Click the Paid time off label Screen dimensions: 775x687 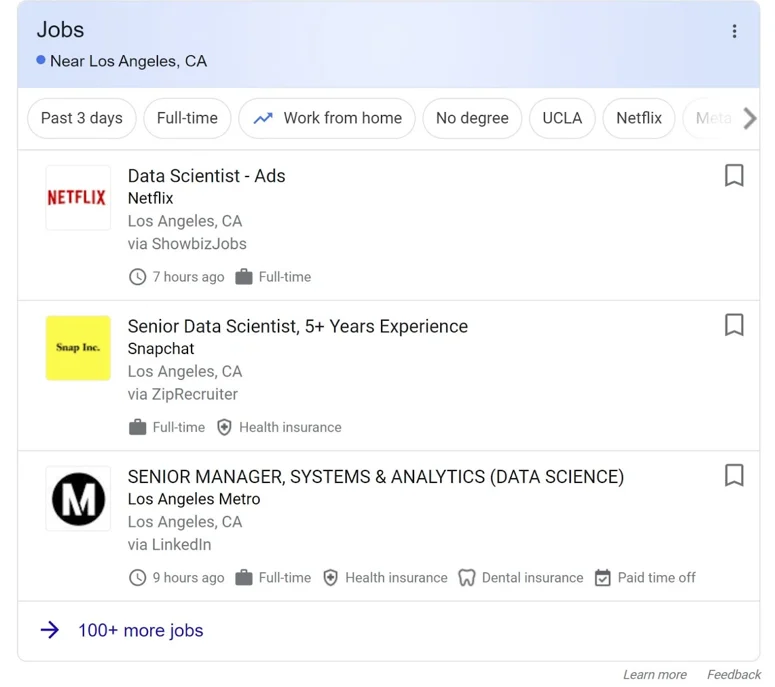click(x=656, y=577)
